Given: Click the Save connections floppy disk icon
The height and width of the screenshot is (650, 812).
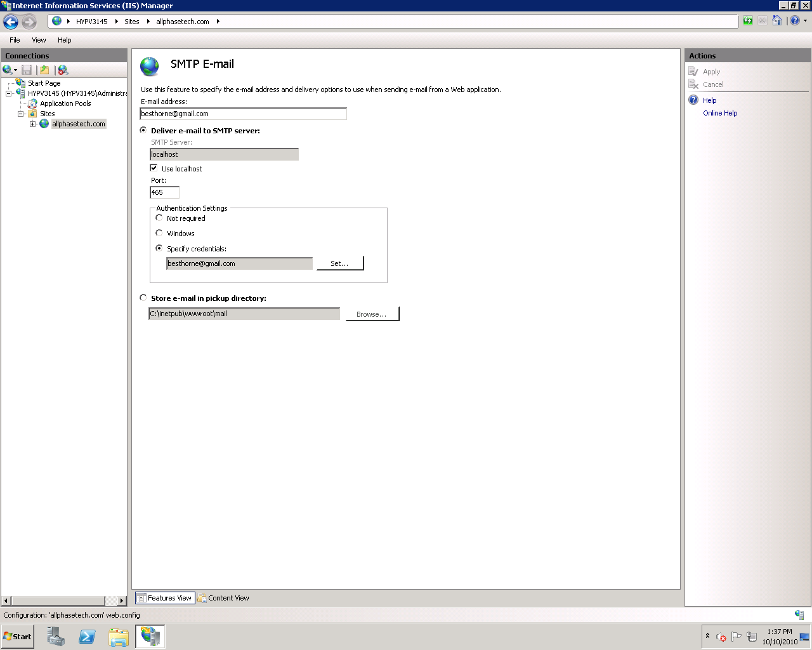Looking at the screenshot, I should coord(27,70).
